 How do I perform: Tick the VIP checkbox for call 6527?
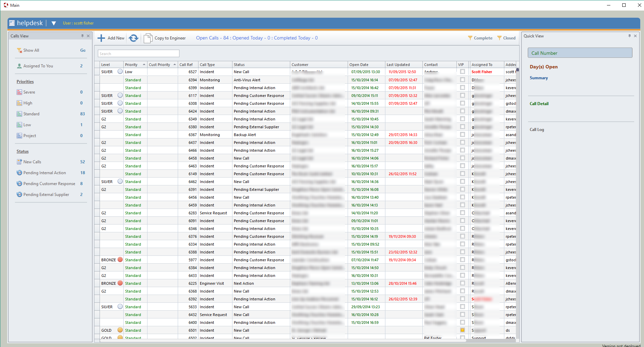click(462, 72)
